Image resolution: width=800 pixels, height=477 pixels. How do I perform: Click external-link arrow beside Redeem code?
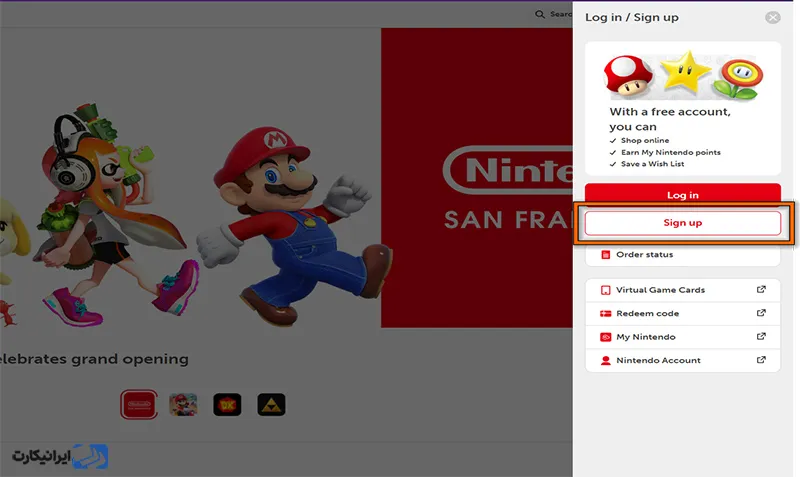tap(761, 313)
